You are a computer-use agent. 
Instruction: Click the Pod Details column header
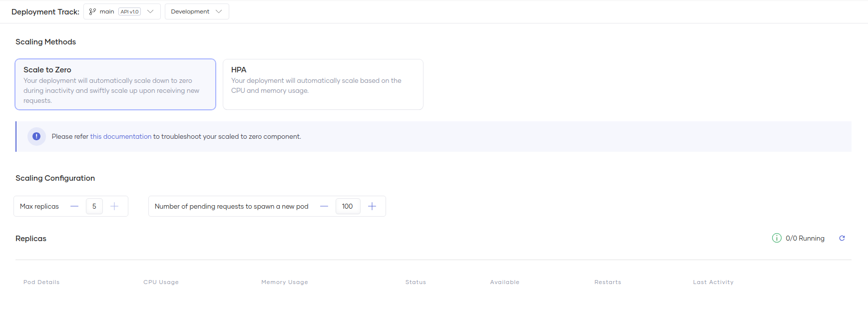41,282
